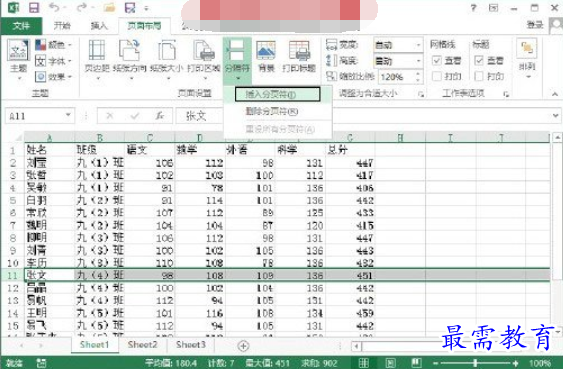Expand the Name Box dropdown arrow
This screenshot has width=563, height=369.
click(x=68, y=115)
